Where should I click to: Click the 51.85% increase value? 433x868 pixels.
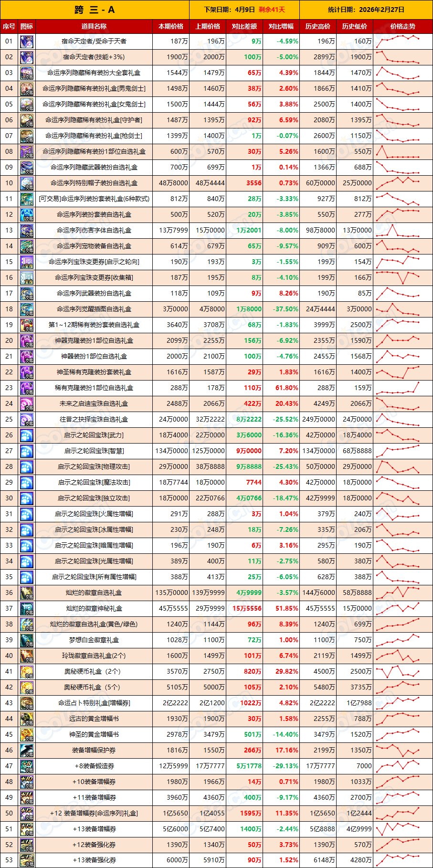[x=287, y=609]
